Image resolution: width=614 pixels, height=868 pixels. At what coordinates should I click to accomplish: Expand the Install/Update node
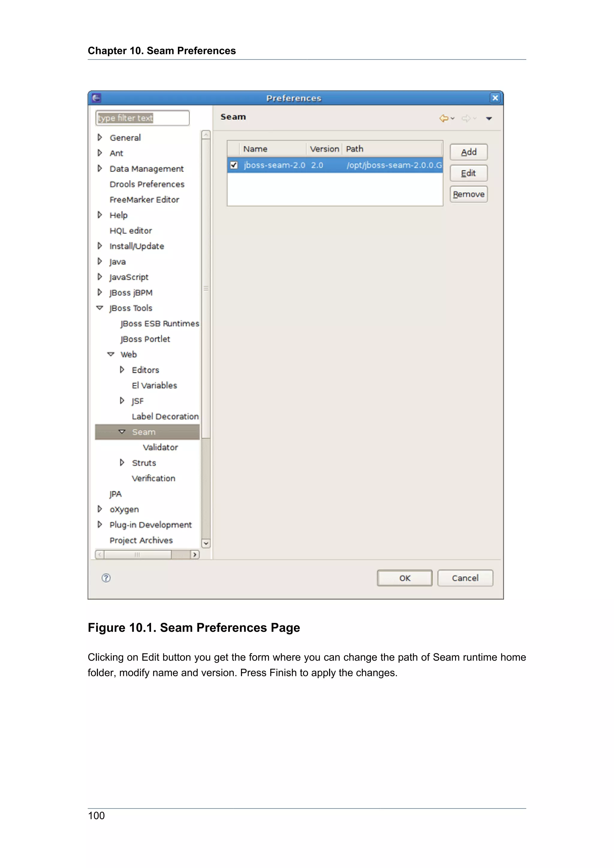[x=100, y=246]
